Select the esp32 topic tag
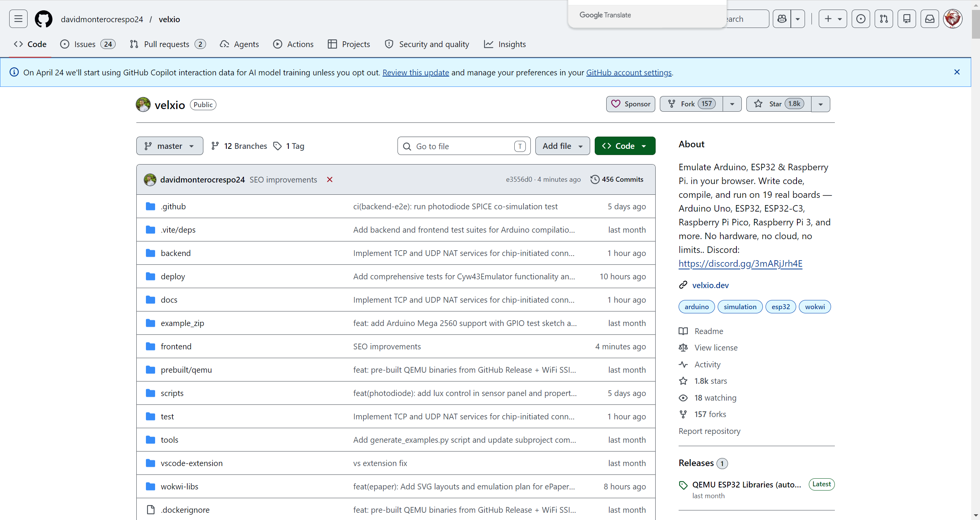980x520 pixels. coord(780,306)
